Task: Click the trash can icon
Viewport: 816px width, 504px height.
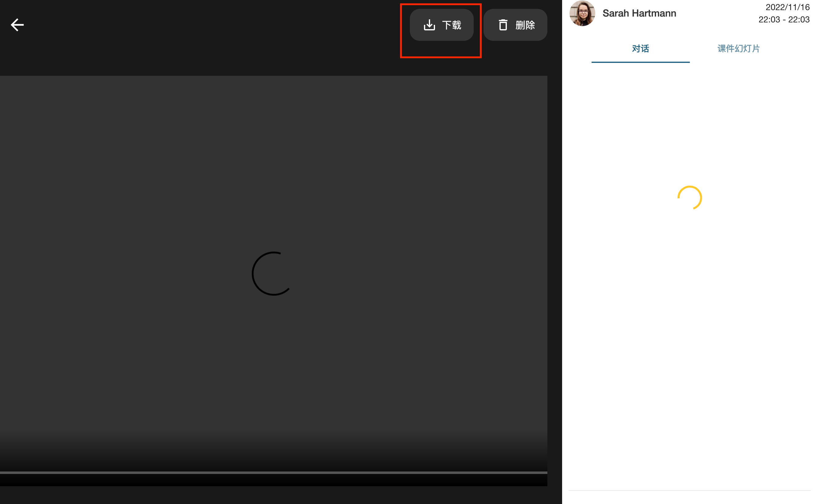Action: pyautogui.click(x=503, y=25)
